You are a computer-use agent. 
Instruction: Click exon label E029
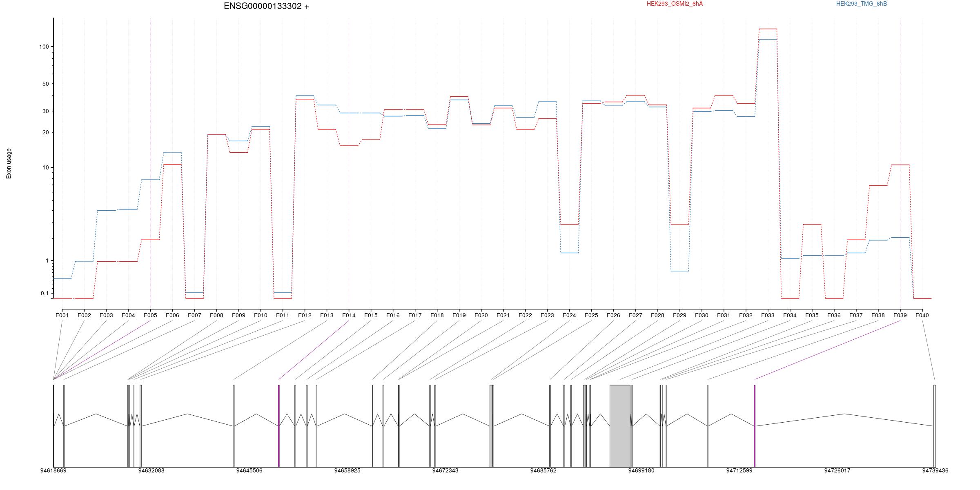coord(679,315)
